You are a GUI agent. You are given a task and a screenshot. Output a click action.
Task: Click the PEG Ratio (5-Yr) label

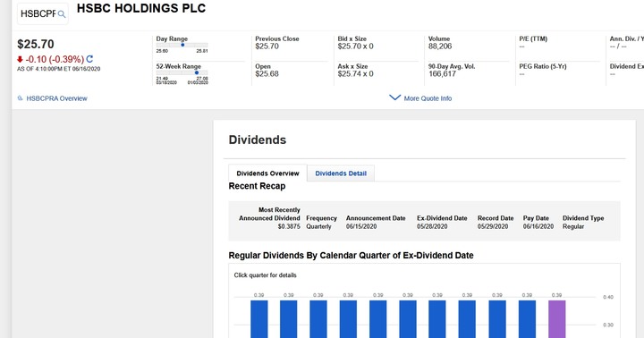click(543, 66)
